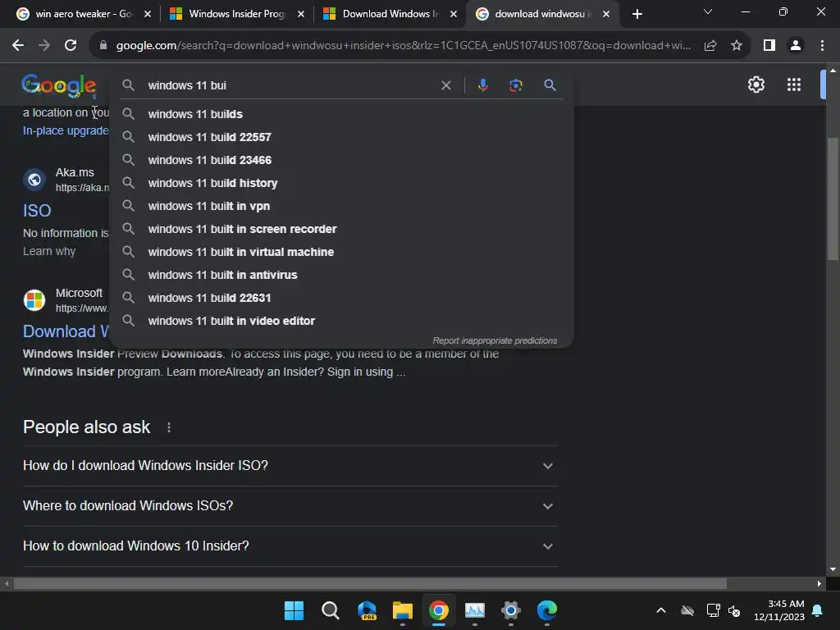Open Edge browser from taskbar
The width and height of the screenshot is (840, 630).
pyautogui.click(x=547, y=610)
